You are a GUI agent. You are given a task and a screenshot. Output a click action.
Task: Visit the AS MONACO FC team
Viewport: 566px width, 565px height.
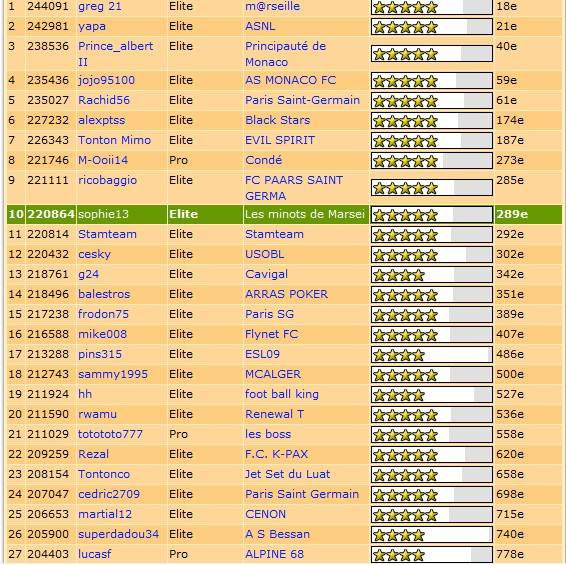[x=290, y=80]
